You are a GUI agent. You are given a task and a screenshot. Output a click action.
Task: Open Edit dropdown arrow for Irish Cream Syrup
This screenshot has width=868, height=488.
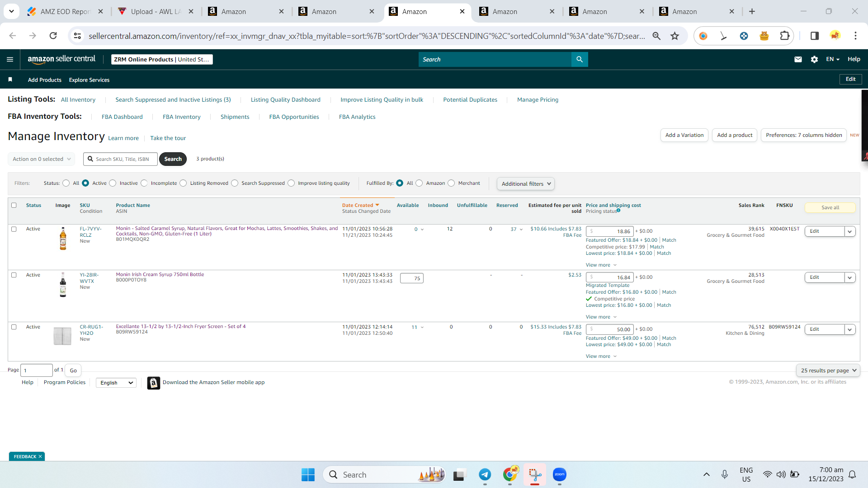(850, 277)
